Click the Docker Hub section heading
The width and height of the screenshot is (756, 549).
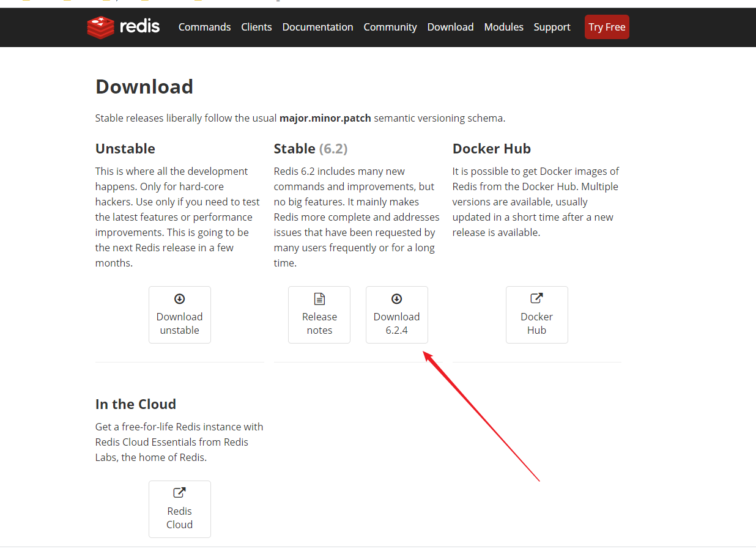(492, 149)
